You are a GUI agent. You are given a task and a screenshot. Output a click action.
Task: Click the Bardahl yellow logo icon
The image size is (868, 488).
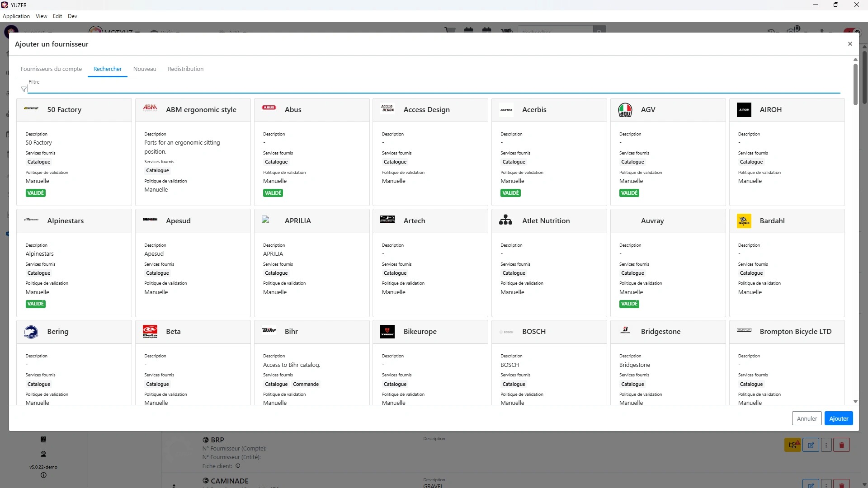[x=744, y=221]
